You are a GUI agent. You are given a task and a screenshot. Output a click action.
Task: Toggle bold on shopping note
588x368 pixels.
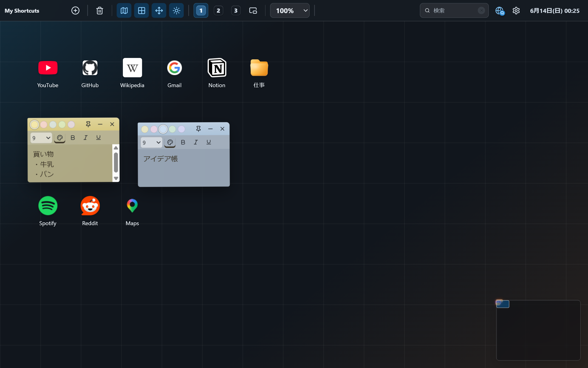(x=73, y=138)
